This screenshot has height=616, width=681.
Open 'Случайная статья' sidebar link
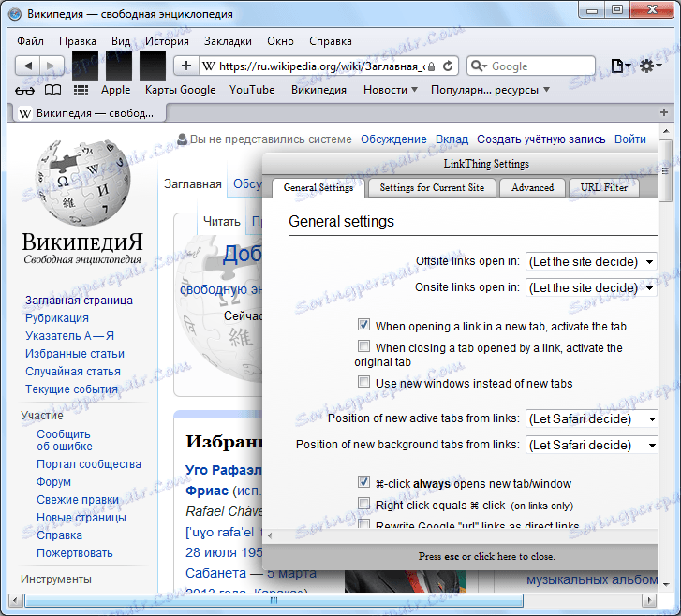pyautogui.click(x=72, y=372)
